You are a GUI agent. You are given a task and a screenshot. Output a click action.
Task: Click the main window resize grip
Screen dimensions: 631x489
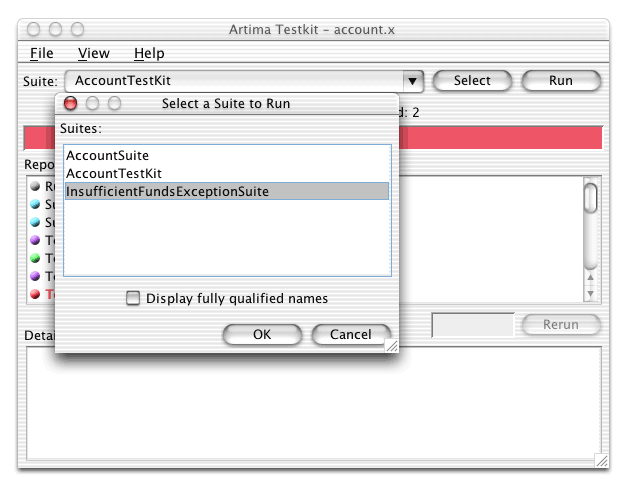click(x=602, y=461)
